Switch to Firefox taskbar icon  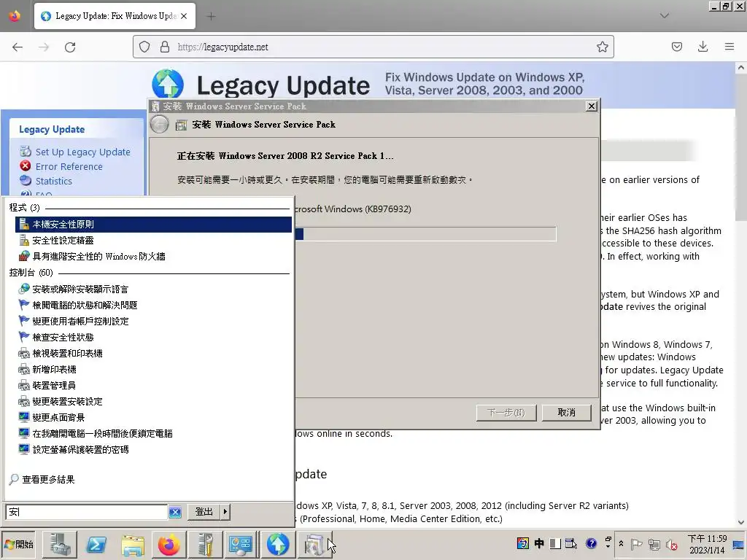tap(169, 544)
